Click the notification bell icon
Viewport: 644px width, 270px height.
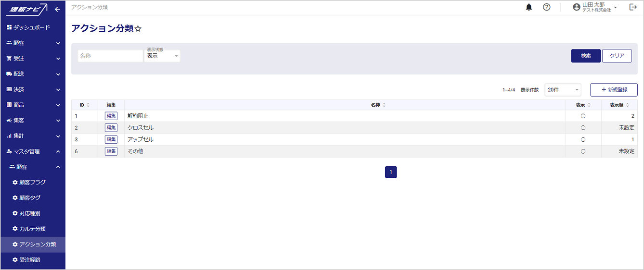pyautogui.click(x=529, y=7)
